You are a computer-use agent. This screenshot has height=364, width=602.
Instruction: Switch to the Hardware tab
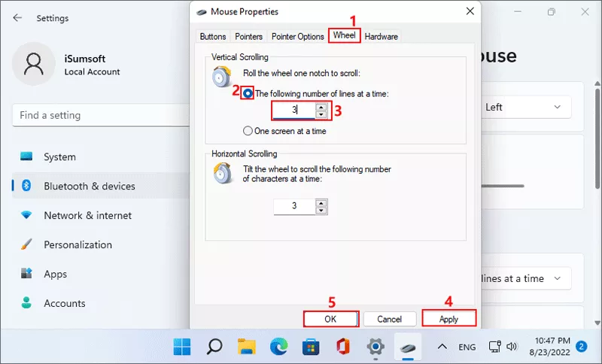point(381,36)
